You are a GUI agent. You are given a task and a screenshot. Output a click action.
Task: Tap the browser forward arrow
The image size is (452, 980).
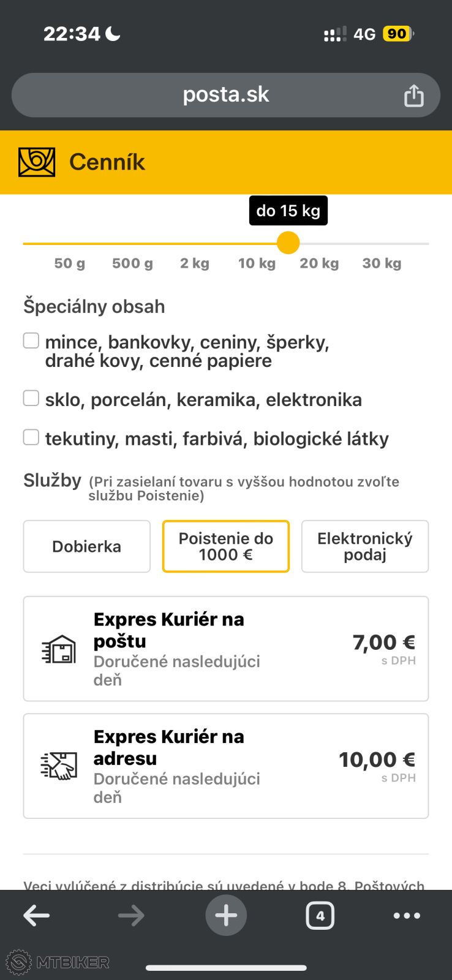pos(131,916)
